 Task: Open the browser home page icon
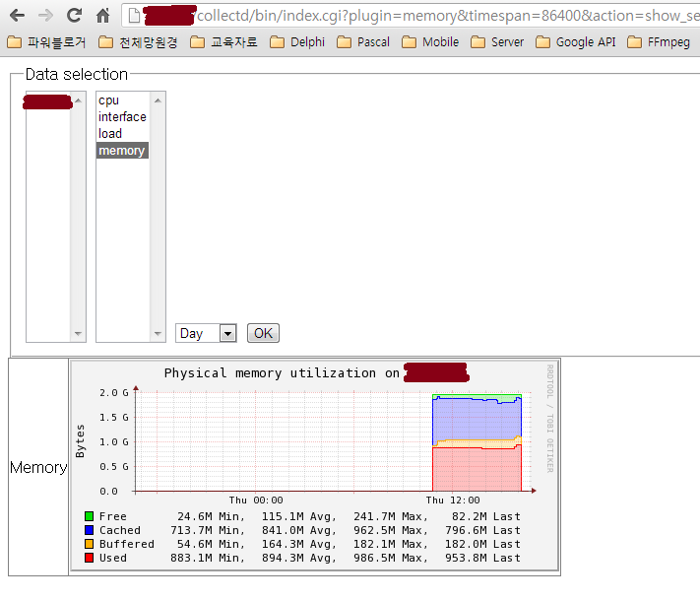point(102,16)
